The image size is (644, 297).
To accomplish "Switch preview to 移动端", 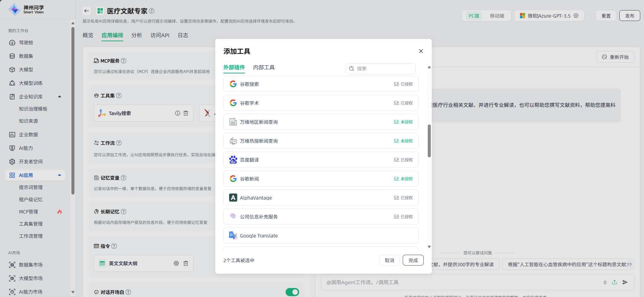I will coord(497,16).
